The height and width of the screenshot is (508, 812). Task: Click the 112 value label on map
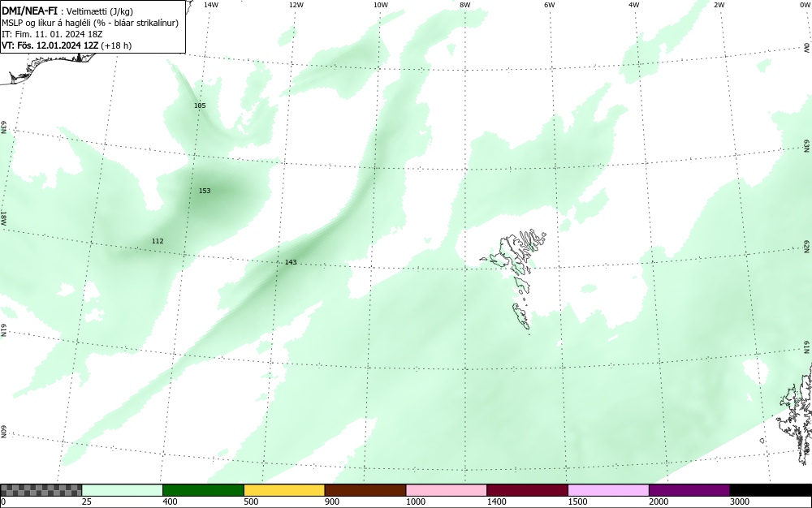[x=158, y=241]
